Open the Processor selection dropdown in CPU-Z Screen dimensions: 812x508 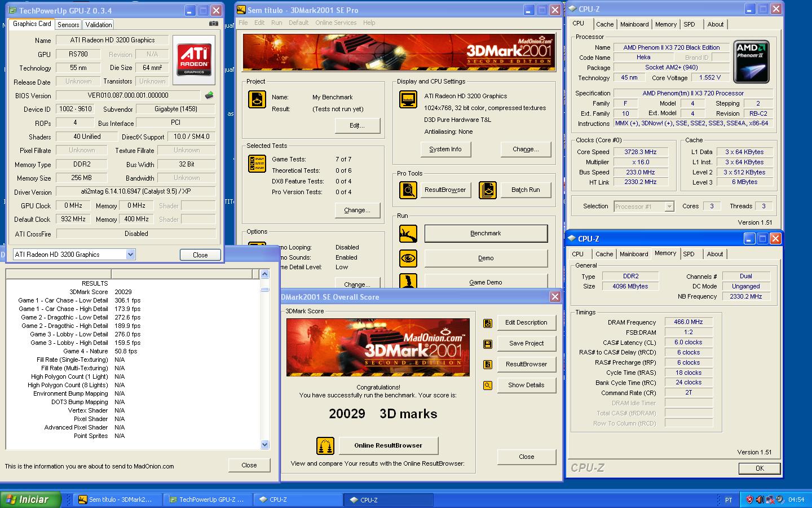(x=669, y=207)
